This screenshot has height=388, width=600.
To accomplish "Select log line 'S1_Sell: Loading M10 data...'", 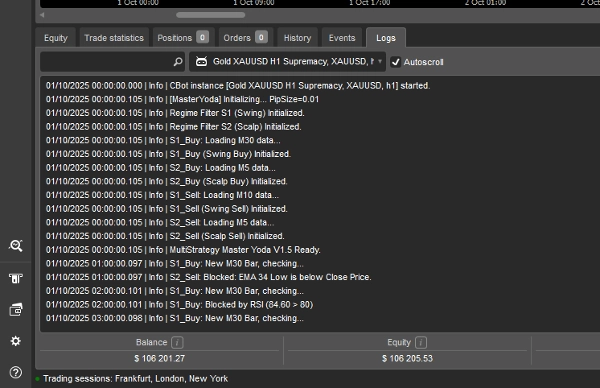I will [162, 195].
